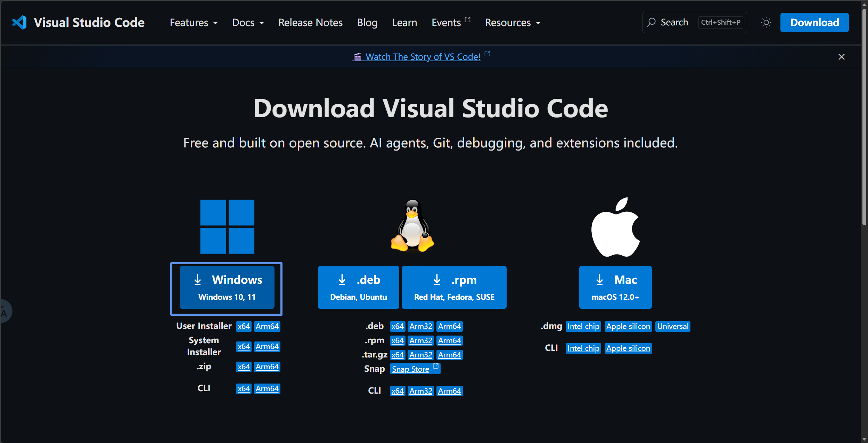Screen dimensions: 868x443
Task: Select User Installer x64 link
Action: (244, 326)
